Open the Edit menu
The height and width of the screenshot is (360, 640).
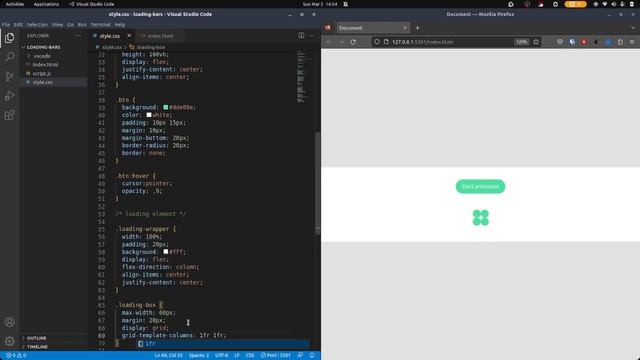click(x=18, y=24)
